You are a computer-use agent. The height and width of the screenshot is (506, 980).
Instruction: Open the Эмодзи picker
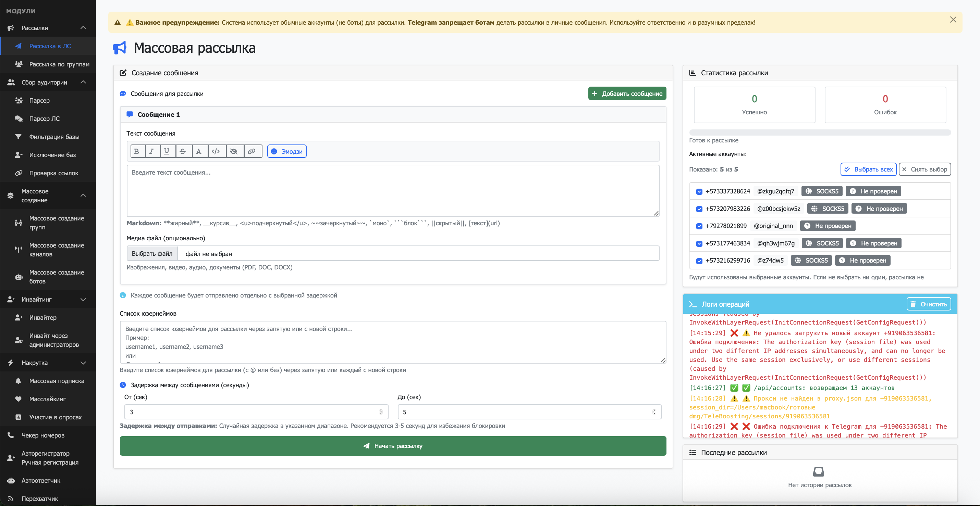[287, 151]
